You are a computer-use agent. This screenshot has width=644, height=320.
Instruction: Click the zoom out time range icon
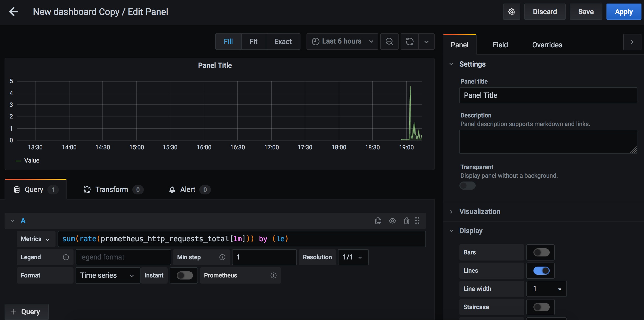(x=389, y=42)
